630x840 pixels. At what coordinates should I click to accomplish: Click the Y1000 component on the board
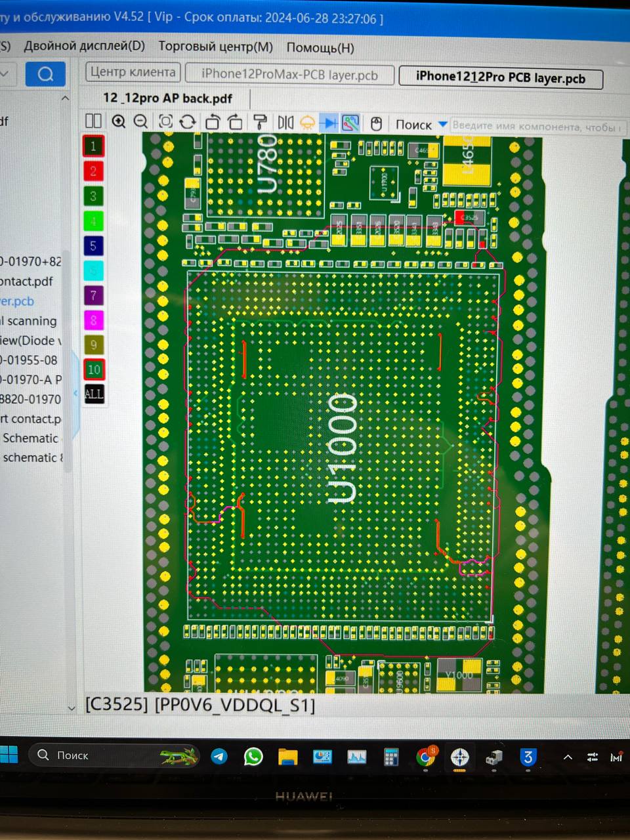(x=459, y=675)
